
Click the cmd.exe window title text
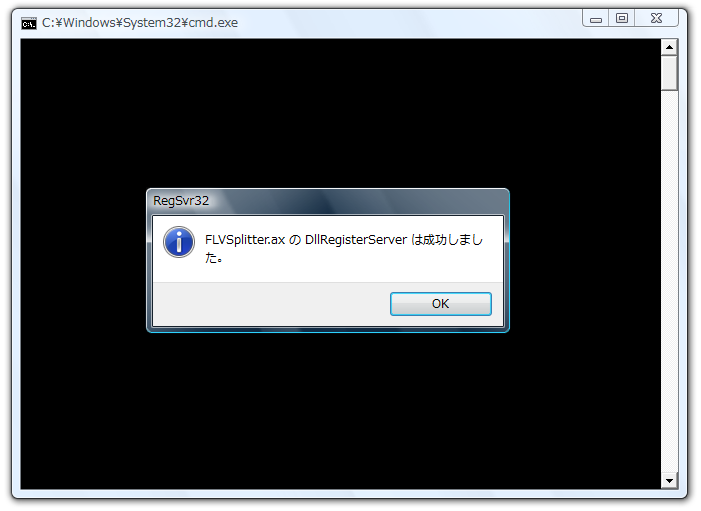tap(140, 23)
